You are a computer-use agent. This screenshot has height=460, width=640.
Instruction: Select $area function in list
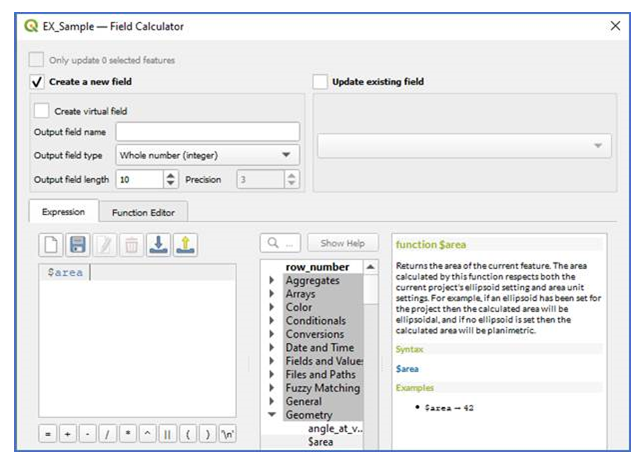pos(320,442)
